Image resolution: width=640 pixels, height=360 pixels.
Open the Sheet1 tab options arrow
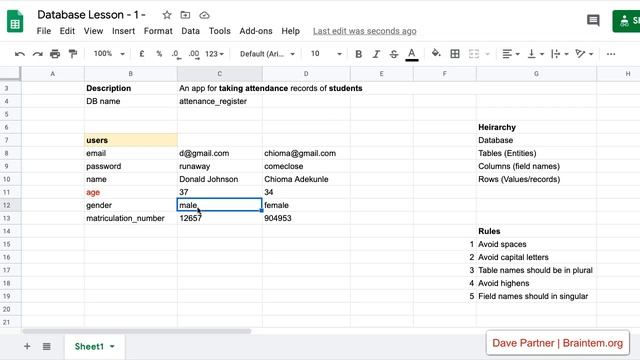(x=112, y=347)
